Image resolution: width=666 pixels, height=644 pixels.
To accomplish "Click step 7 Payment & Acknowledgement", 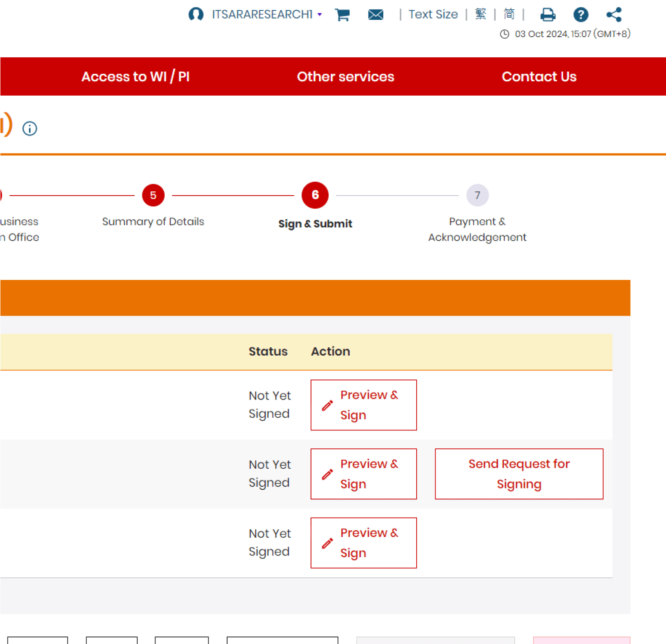I will click(477, 196).
